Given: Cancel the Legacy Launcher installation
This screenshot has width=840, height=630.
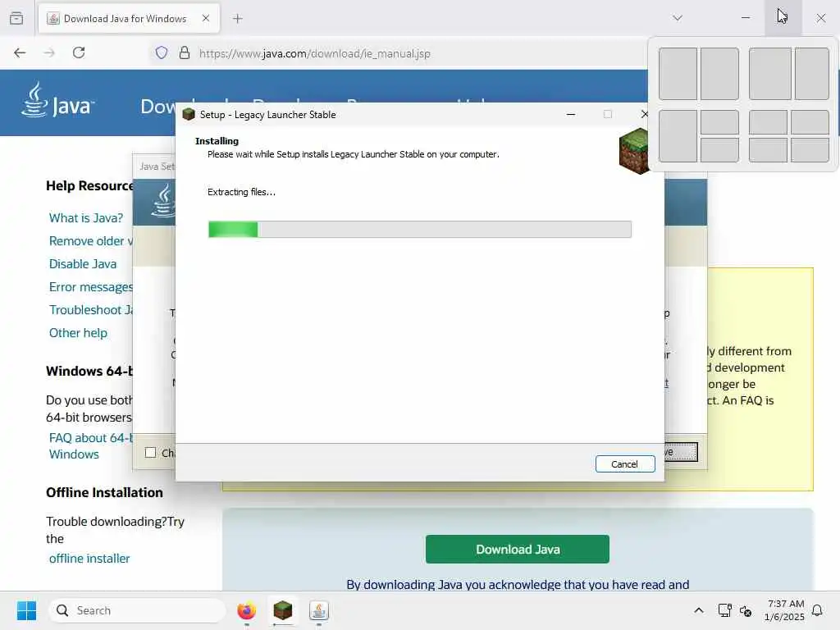Looking at the screenshot, I should click(x=624, y=464).
